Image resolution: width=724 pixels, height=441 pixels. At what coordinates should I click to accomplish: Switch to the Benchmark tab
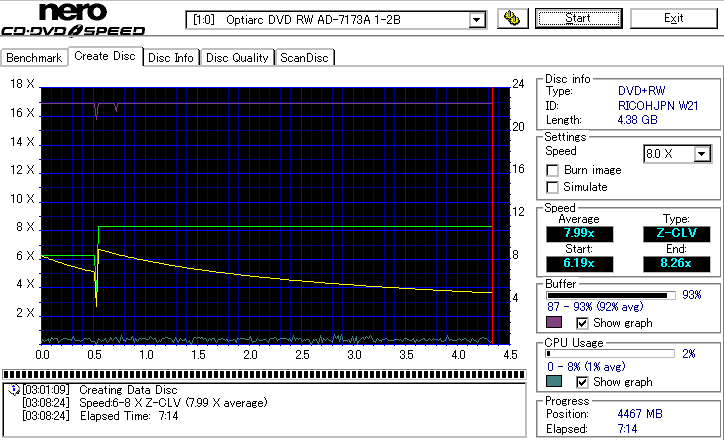click(34, 58)
